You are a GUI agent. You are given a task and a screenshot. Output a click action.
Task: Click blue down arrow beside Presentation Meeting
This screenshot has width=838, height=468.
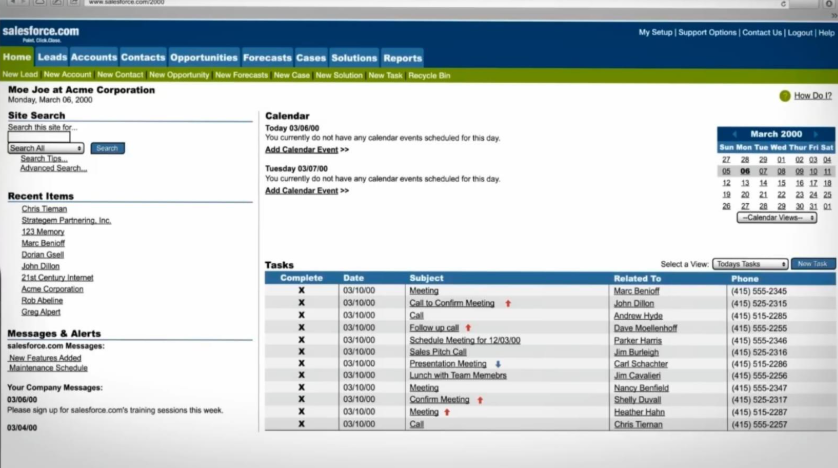point(497,364)
